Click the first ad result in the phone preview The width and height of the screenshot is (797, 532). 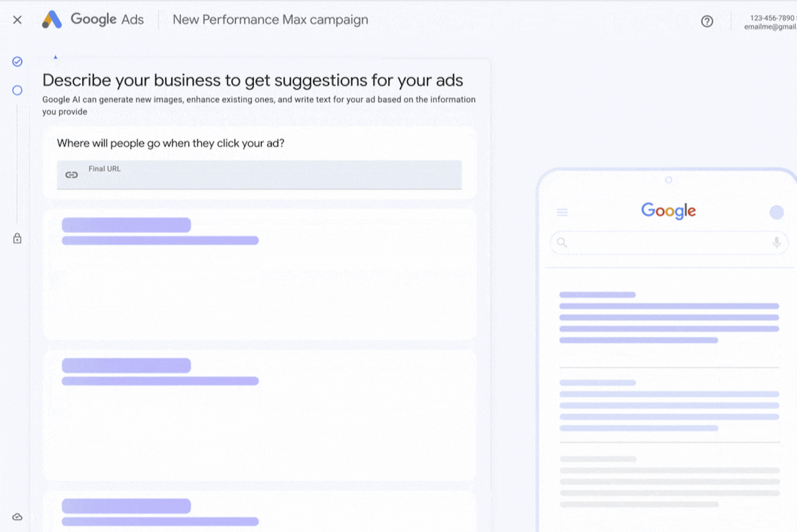click(x=668, y=317)
